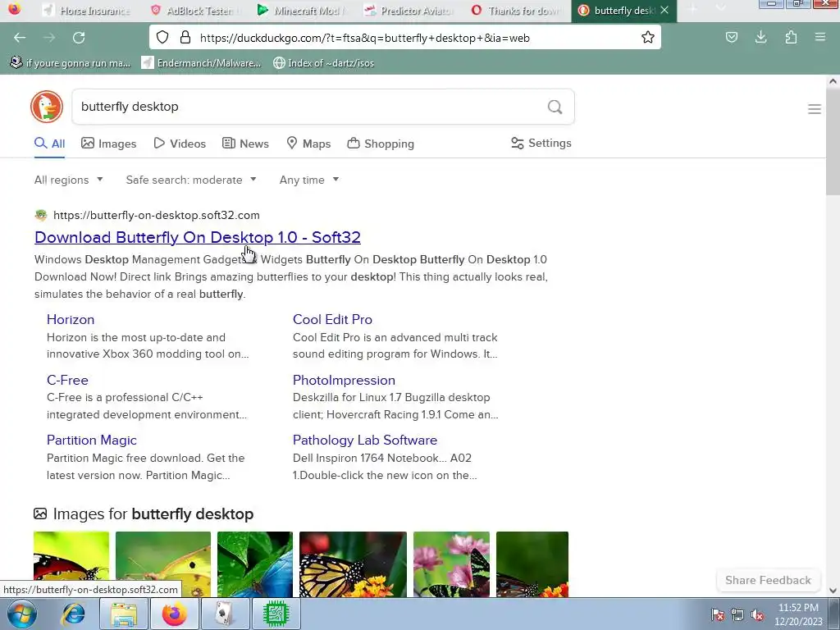Open the network tray icon
Image resolution: width=840 pixels, height=630 pixels.
pos(737,614)
